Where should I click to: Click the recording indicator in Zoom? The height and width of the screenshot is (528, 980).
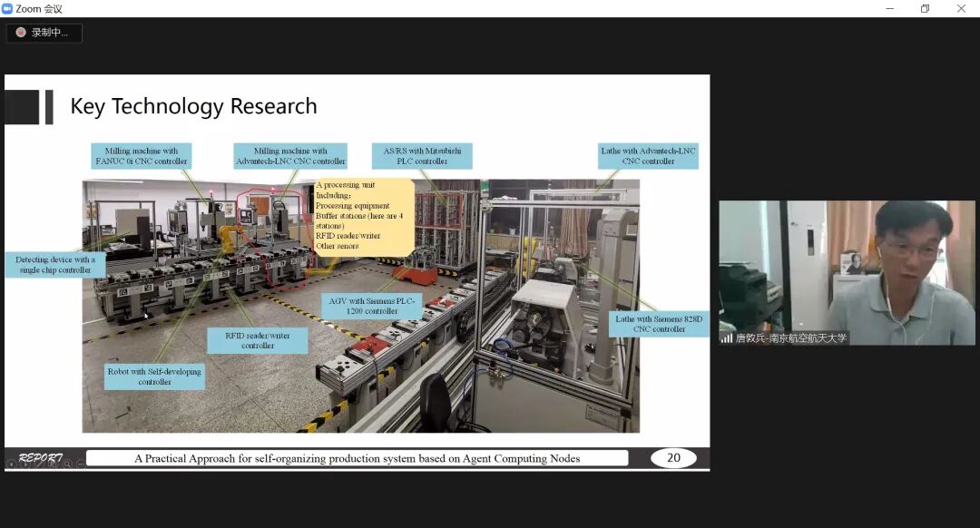[x=44, y=33]
